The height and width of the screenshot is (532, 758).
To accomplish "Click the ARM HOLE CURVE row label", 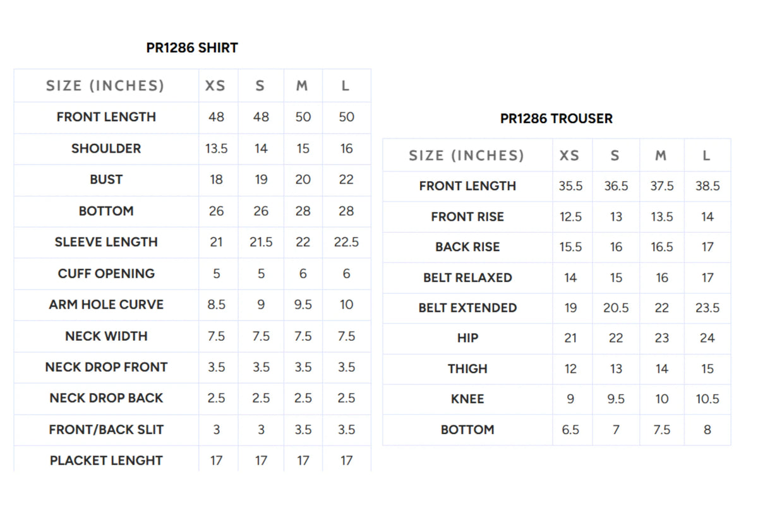I will (x=106, y=304).
